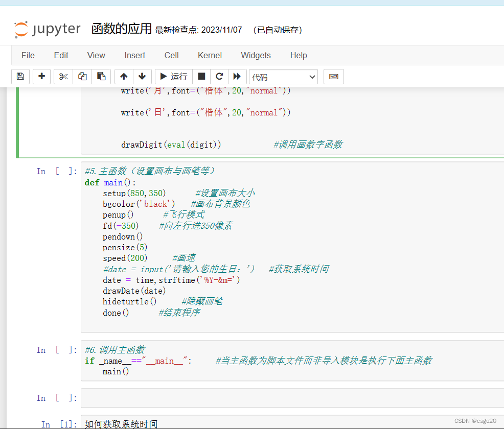The image size is (504, 429).
Task: Click the line pensize(5)
Action: point(125,247)
